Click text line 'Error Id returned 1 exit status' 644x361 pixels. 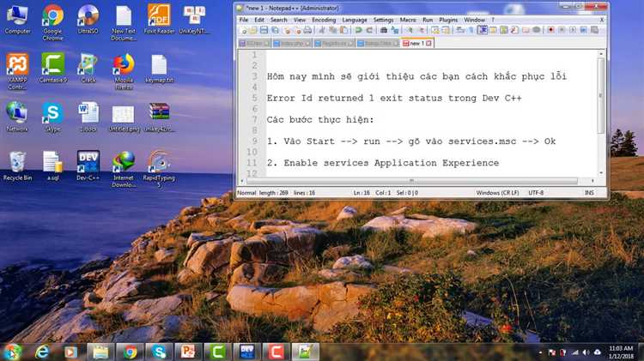tap(356, 98)
